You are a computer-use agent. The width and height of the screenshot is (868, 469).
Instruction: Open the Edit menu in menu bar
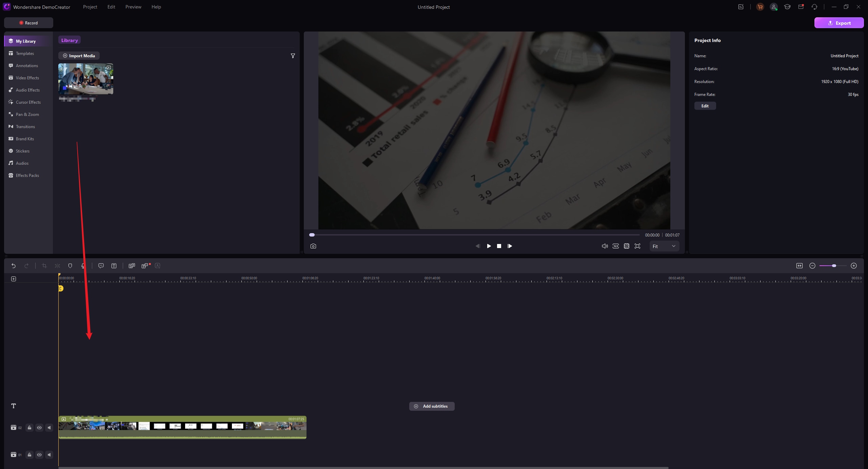click(x=111, y=7)
